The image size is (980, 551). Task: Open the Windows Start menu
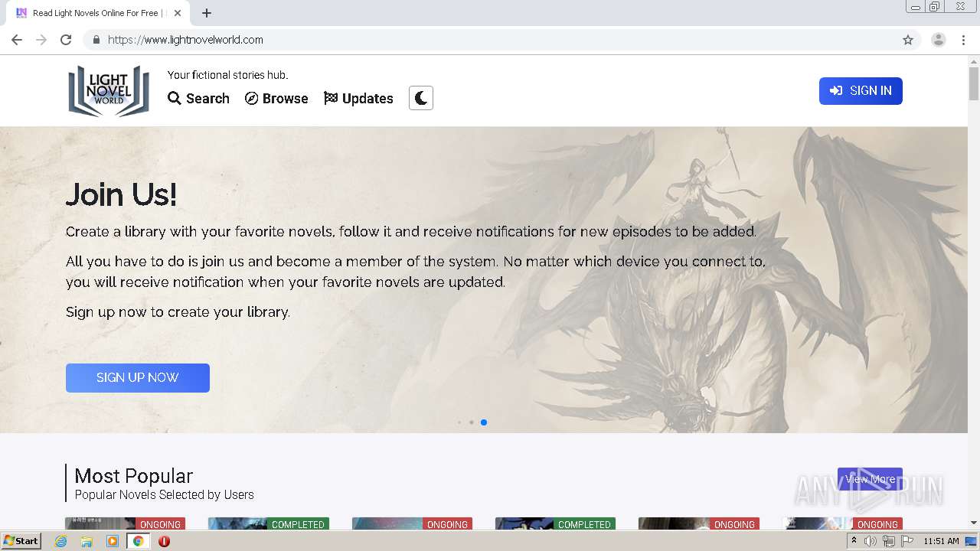tap(21, 541)
